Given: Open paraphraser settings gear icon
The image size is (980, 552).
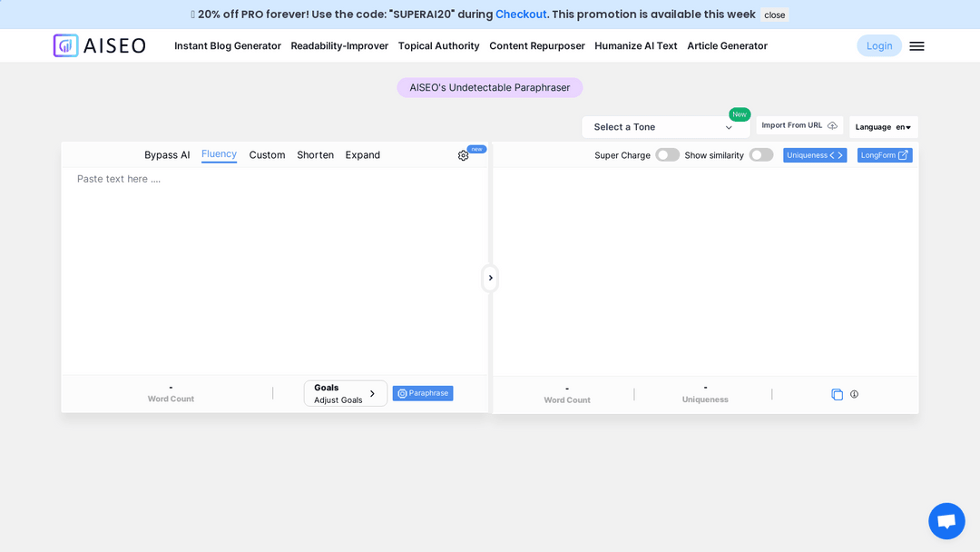Looking at the screenshot, I should (463, 155).
